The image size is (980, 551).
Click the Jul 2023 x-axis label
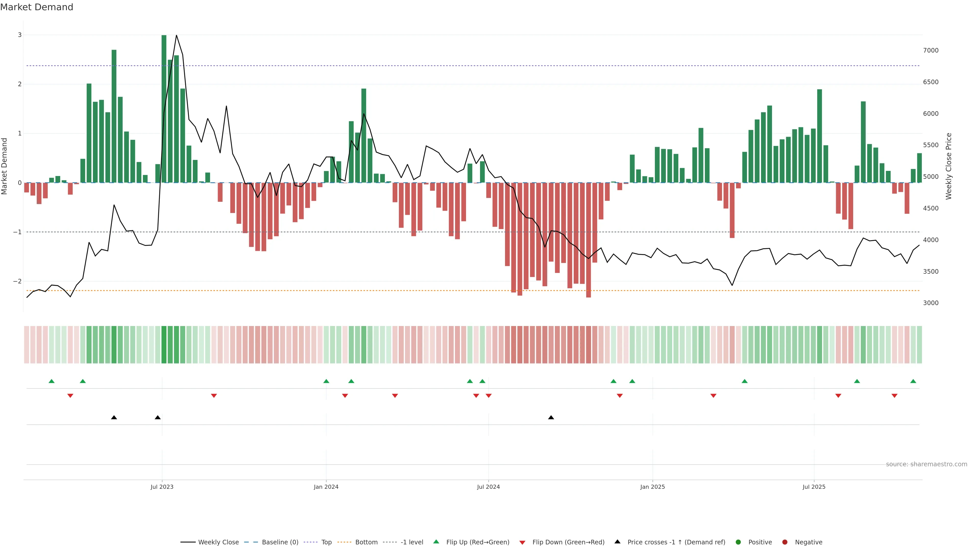click(162, 487)
